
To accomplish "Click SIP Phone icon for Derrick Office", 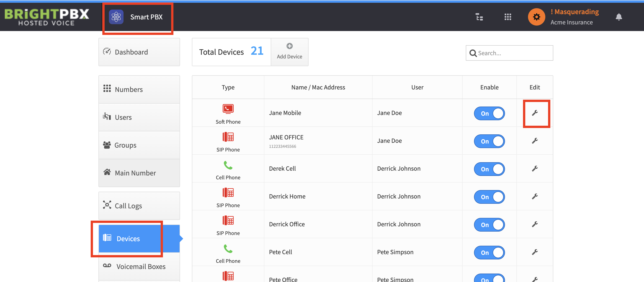I will 228,220.
